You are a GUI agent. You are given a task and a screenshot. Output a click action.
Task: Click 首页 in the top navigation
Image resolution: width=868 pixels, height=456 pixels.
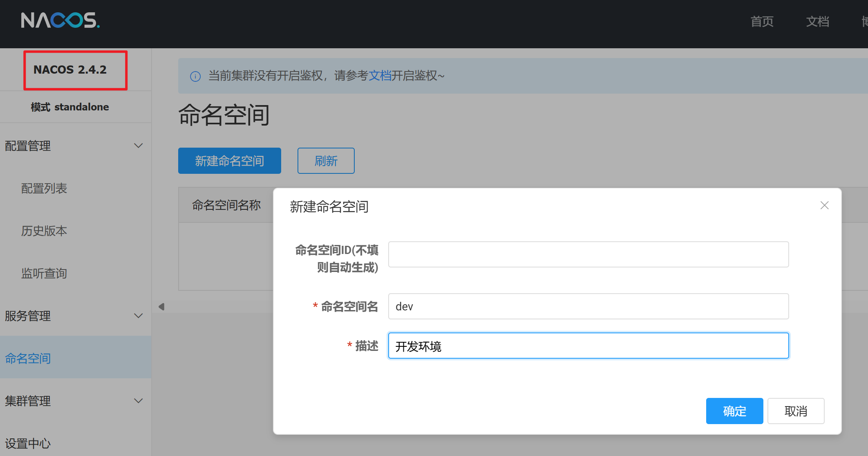pos(762,21)
